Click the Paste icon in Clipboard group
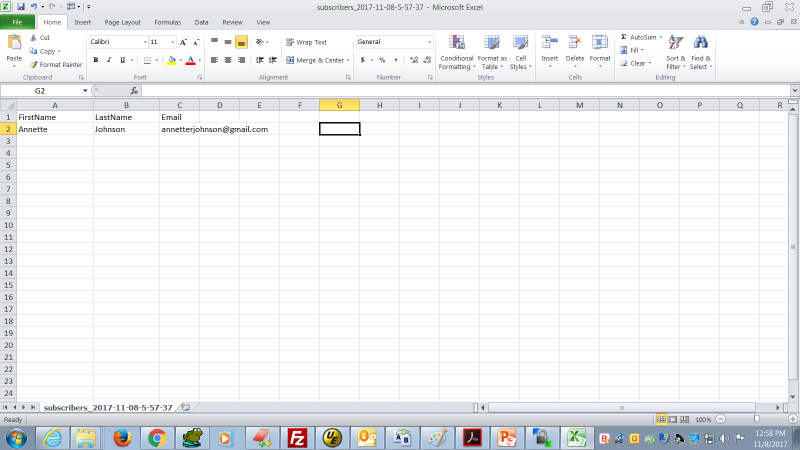This screenshot has width=800, height=450. (14, 43)
